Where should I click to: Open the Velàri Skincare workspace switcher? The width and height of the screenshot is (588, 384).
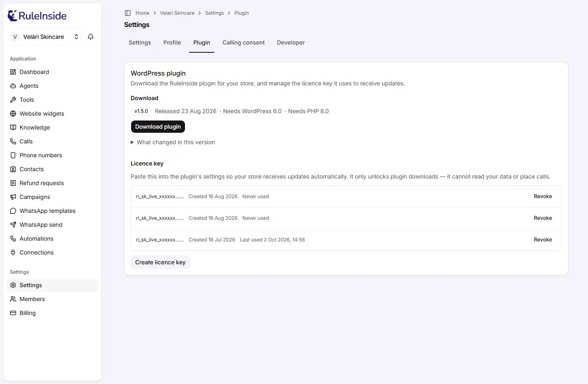(x=45, y=37)
